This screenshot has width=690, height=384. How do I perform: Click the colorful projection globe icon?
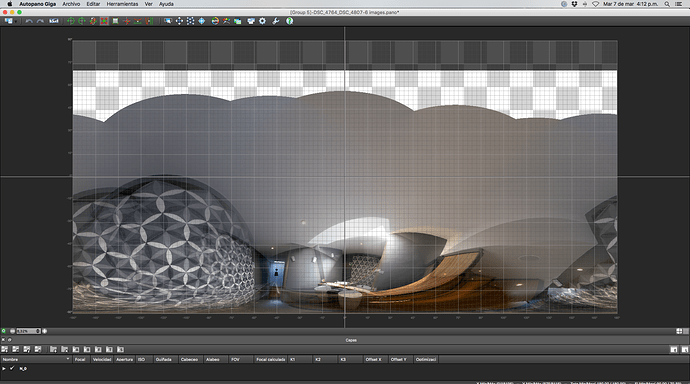point(215,21)
